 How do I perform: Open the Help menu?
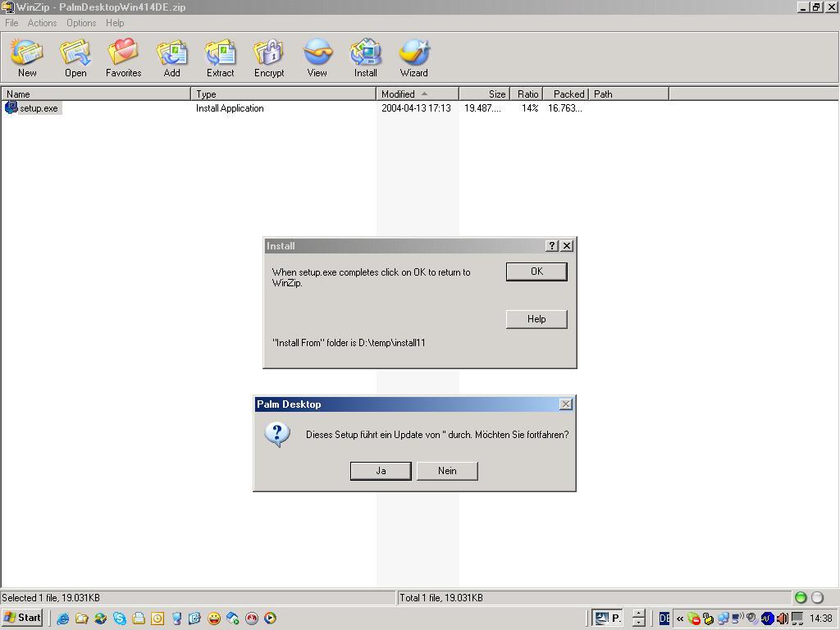click(x=115, y=22)
